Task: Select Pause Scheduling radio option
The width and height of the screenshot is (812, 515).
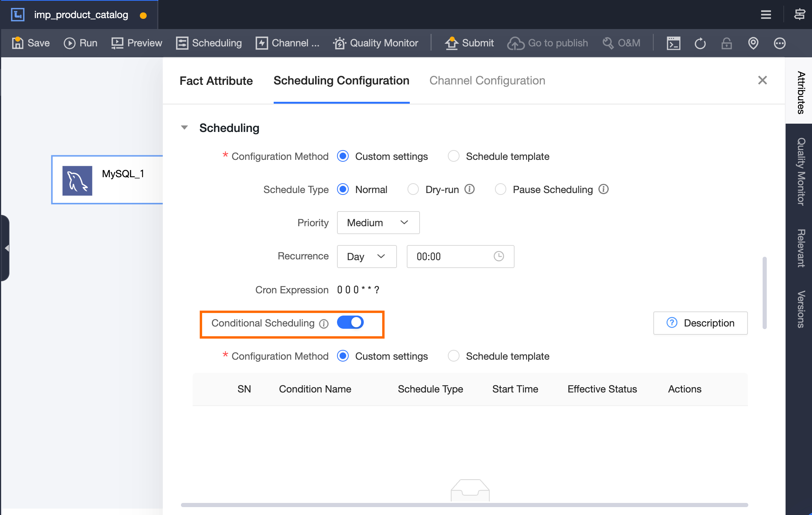Action: (x=501, y=189)
